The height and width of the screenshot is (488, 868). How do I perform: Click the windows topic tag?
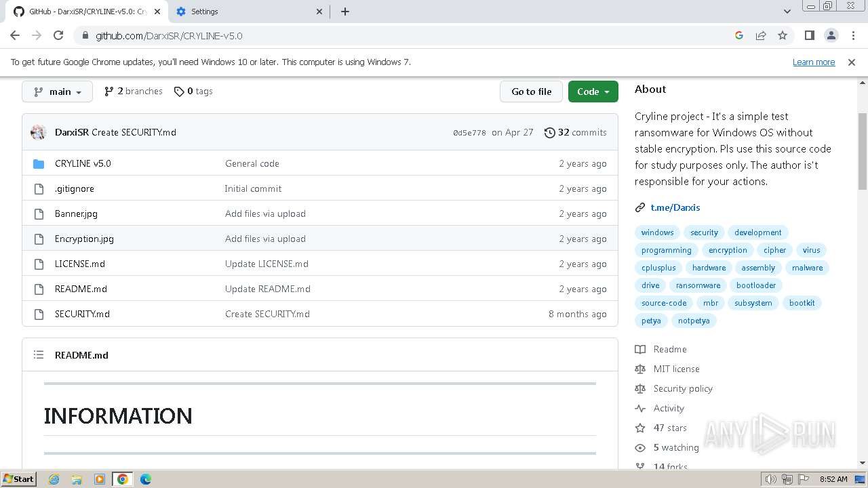657,232
